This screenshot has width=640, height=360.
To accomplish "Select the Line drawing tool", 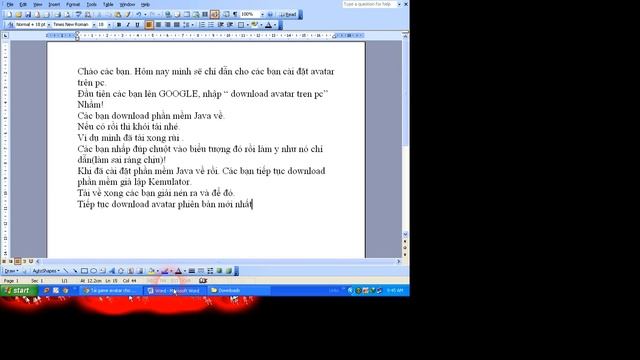I will point(67,271).
